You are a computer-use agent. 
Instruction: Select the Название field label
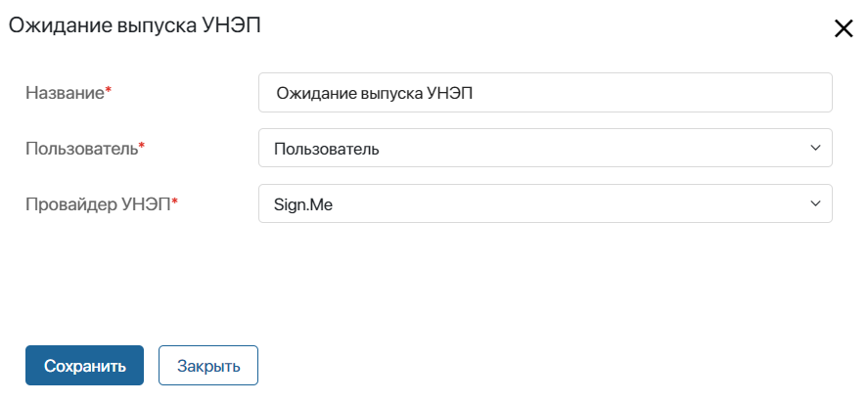tap(65, 93)
